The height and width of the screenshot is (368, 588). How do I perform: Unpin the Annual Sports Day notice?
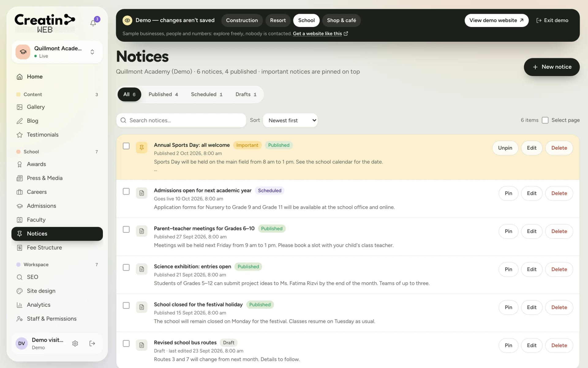pos(505,148)
